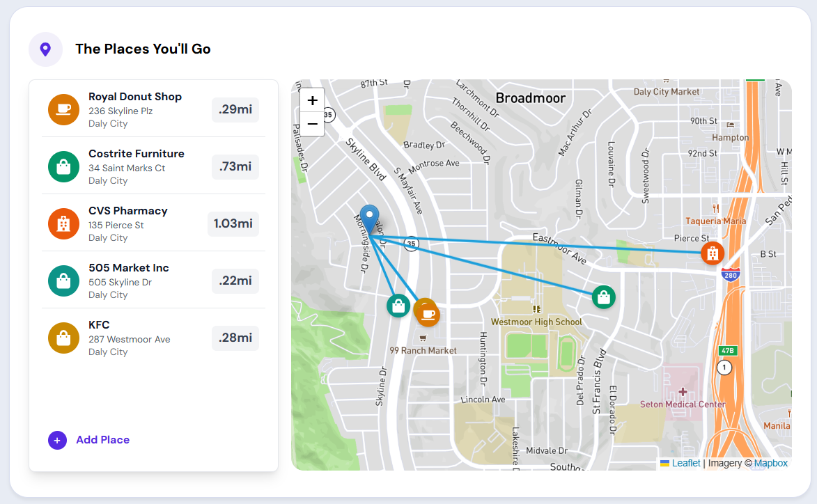Click the CVS Pharmacy building icon in list
Image resolution: width=817 pixels, height=504 pixels.
coord(63,224)
